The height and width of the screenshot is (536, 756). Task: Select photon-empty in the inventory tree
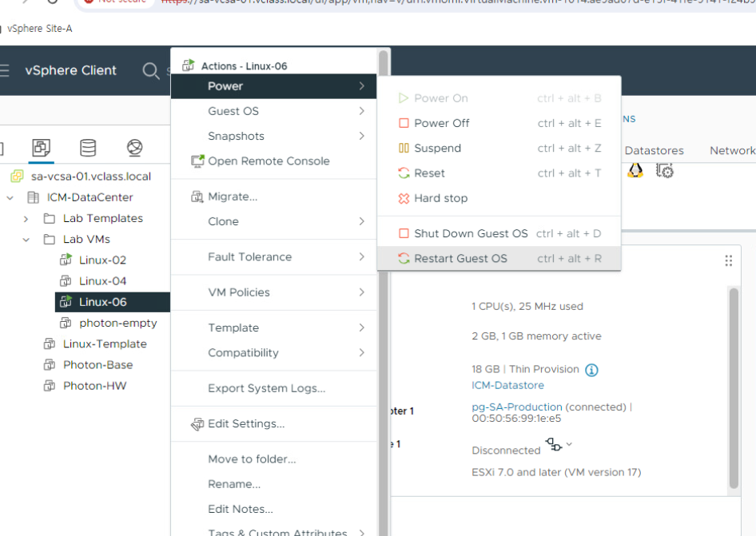click(x=118, y=323)
